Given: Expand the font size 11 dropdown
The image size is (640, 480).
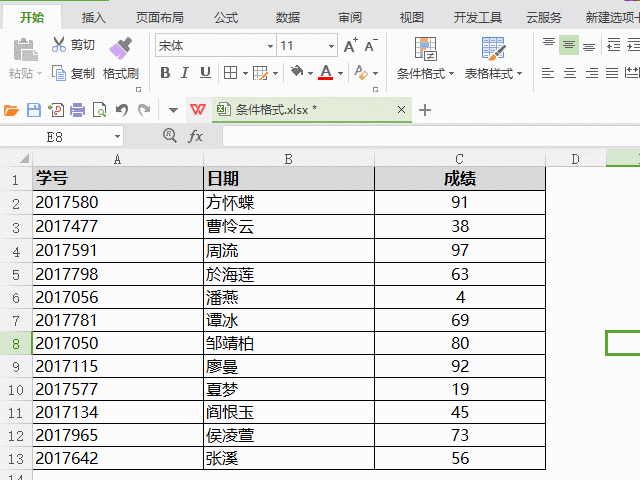Looking at the screenshot, I should [x=331, y=46].
